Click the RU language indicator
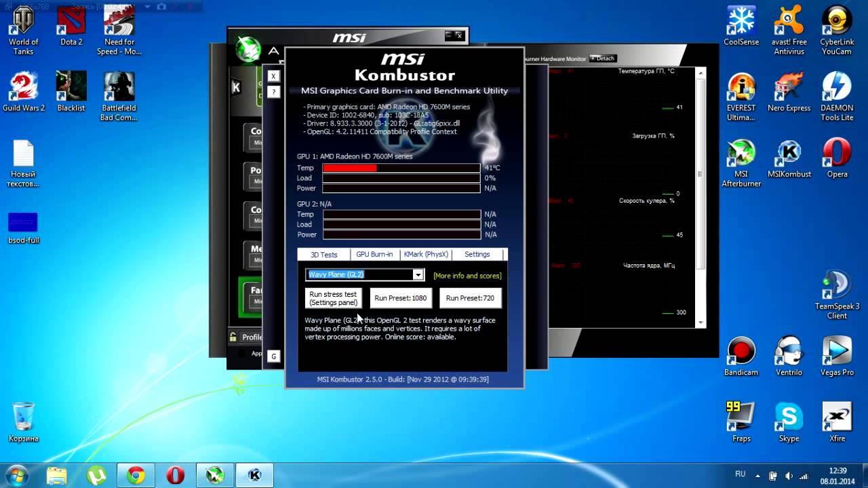The image size is (868, 488). [x=740, y=474]
